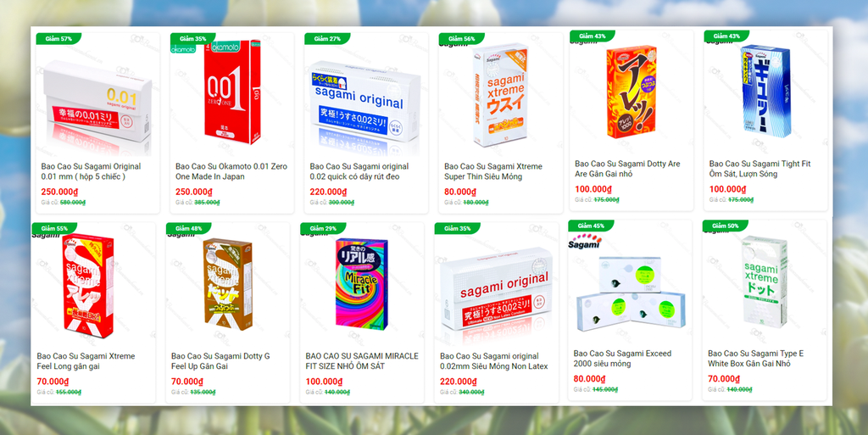Viewport: 868px width, 435px height.
Task: Open Sagami original 0.02mm Non Latex title
Action: pyautogui.click(x=494, y=361)
